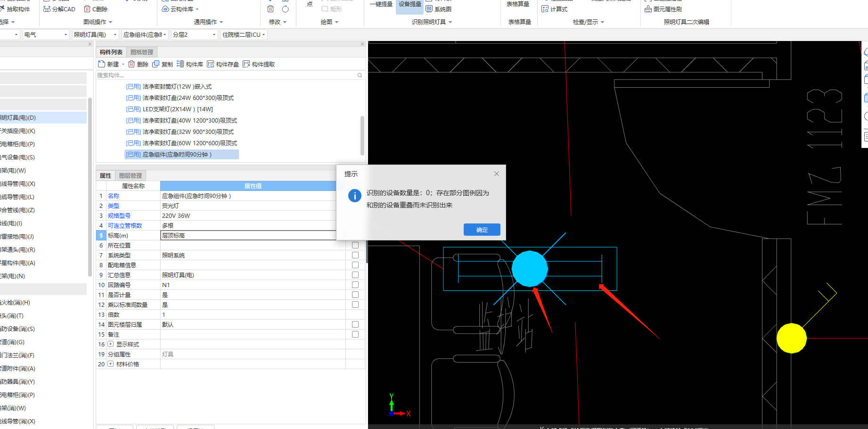Toggle checkbox in 回路编号 row
The width and height of the screenshot is (868, 429).
click(x=355, y=285)
